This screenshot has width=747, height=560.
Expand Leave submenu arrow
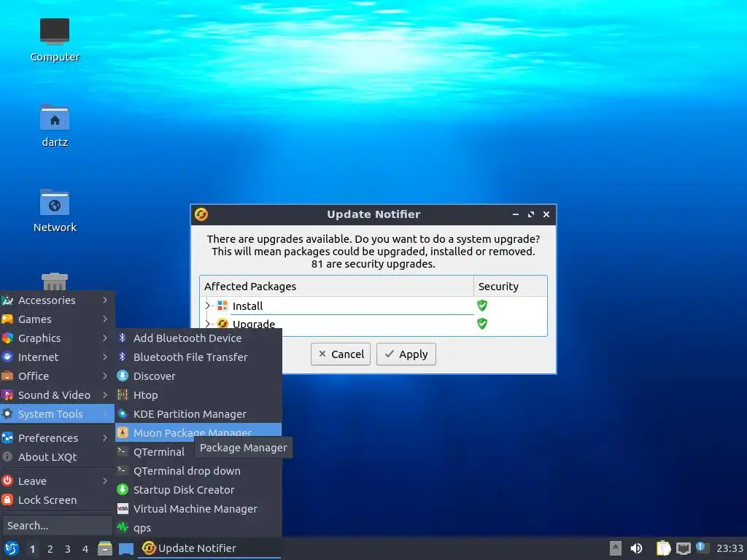(x=105, y=481)
